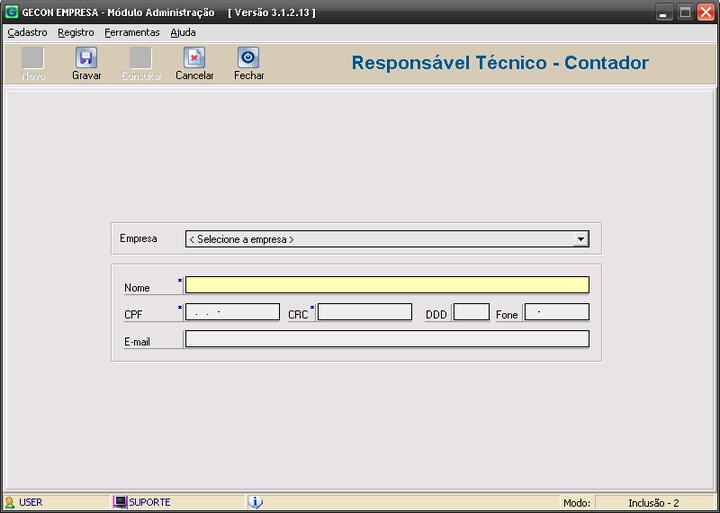Click the E-mail input field
This screenshot has width=720, height=513.
coord(387,339)
